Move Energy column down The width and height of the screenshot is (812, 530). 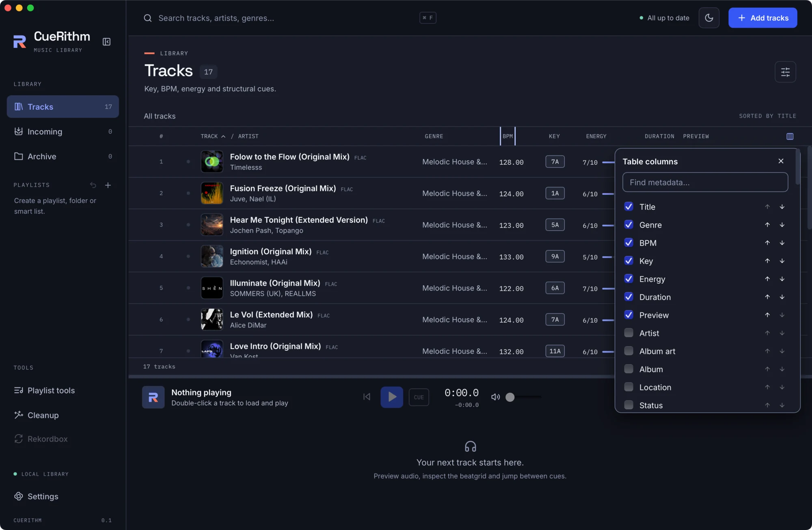[x=782, y=279]
